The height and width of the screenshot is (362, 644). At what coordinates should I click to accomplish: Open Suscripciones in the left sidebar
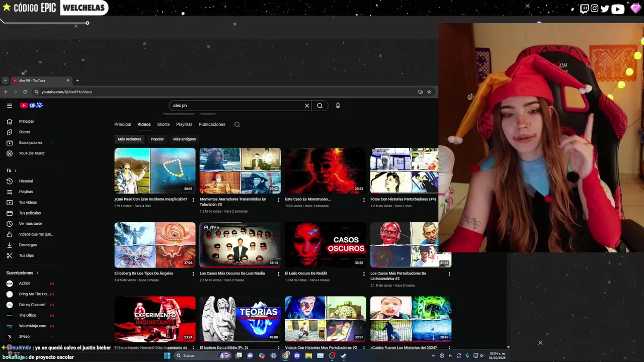point(30,142)
